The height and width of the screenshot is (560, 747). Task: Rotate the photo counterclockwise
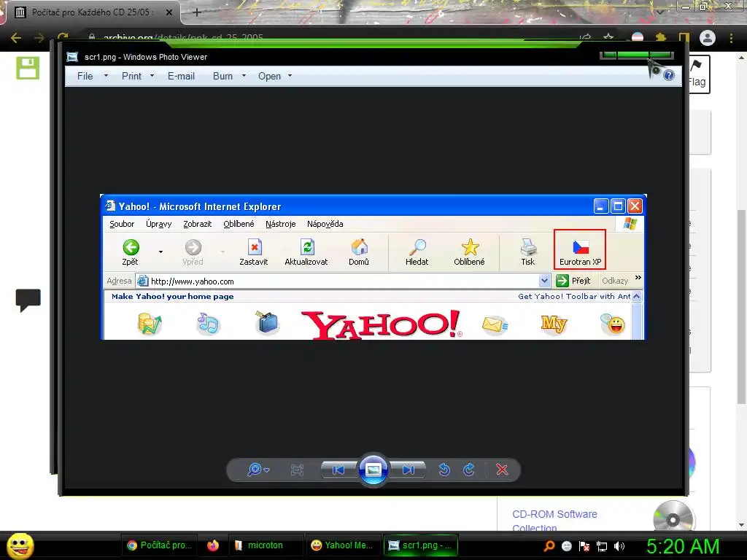(x=444, y=470)
